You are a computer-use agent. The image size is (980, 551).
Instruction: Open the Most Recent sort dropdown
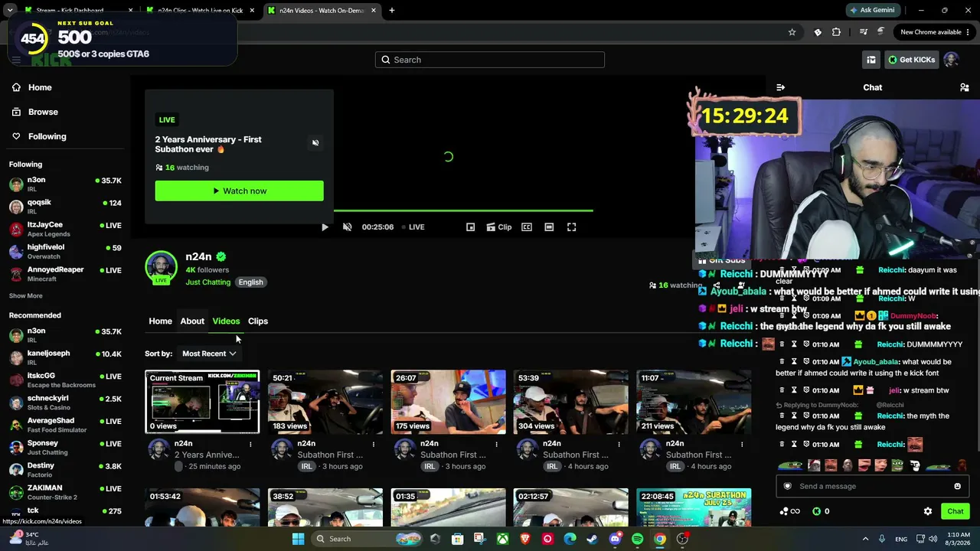(x=209, y=354)
